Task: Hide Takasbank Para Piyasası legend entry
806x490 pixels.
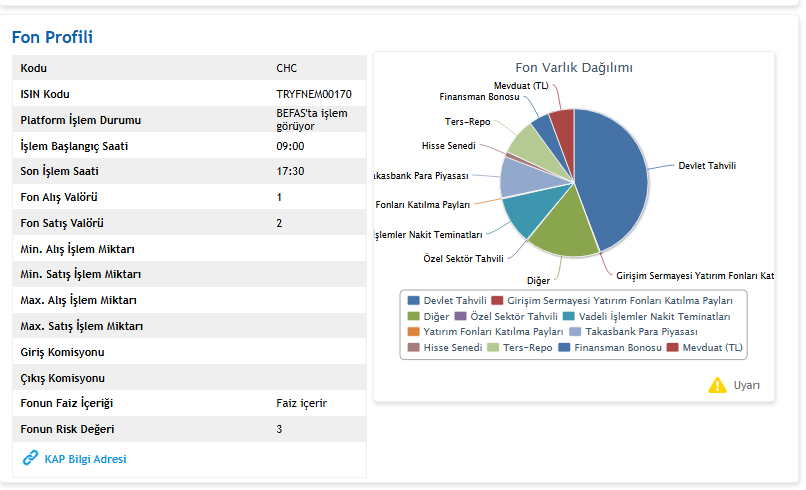Action: pyautogui.click(x=640, y=331)
